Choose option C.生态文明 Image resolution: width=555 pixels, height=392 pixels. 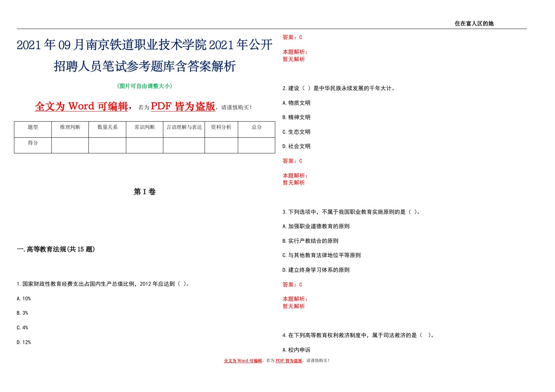point(297,132)
